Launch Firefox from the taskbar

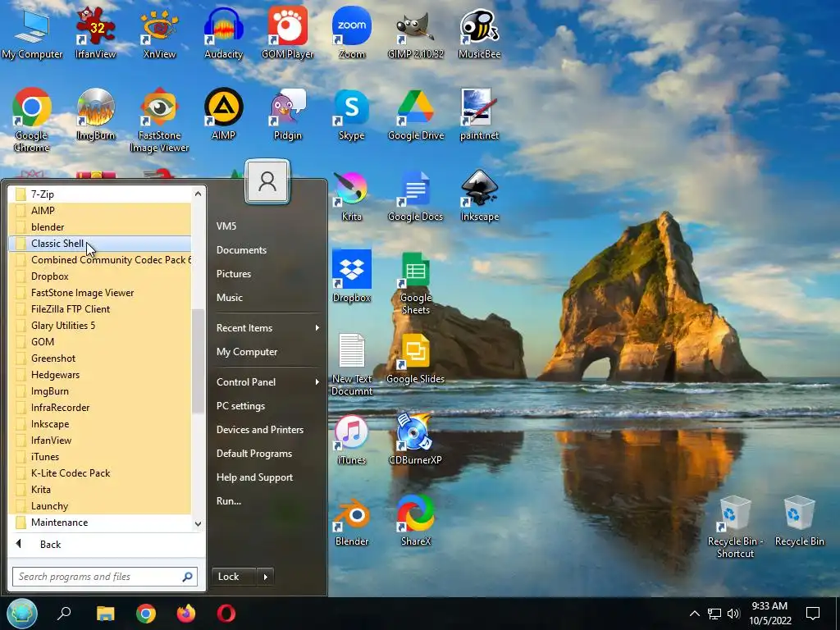pos(186,614)
